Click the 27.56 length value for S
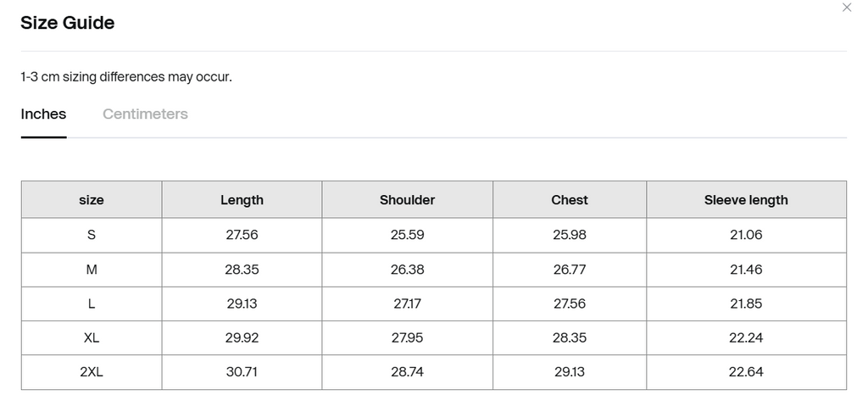The height and width of the screenshot is (401, 868). pos(242,235)
